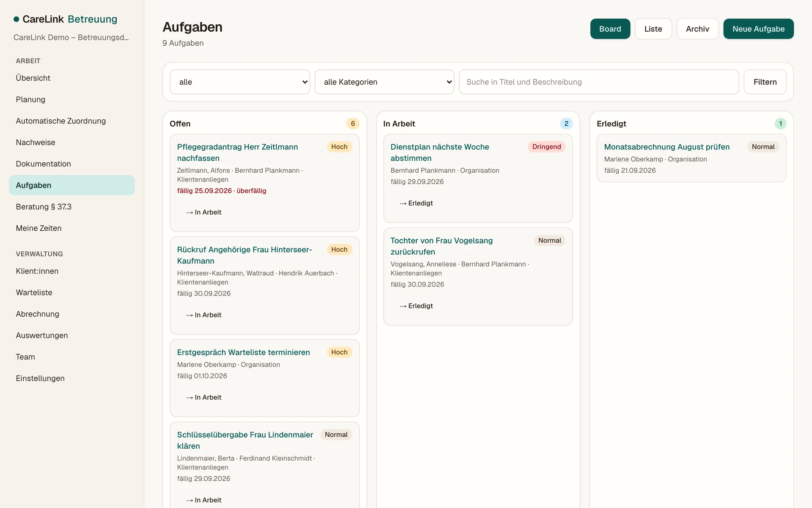Viewport: 812px width, 508px height.
Task: Click the overdue date 'fällig 25.09.2026 · überfällig'
Action: (x=222, y=190)
